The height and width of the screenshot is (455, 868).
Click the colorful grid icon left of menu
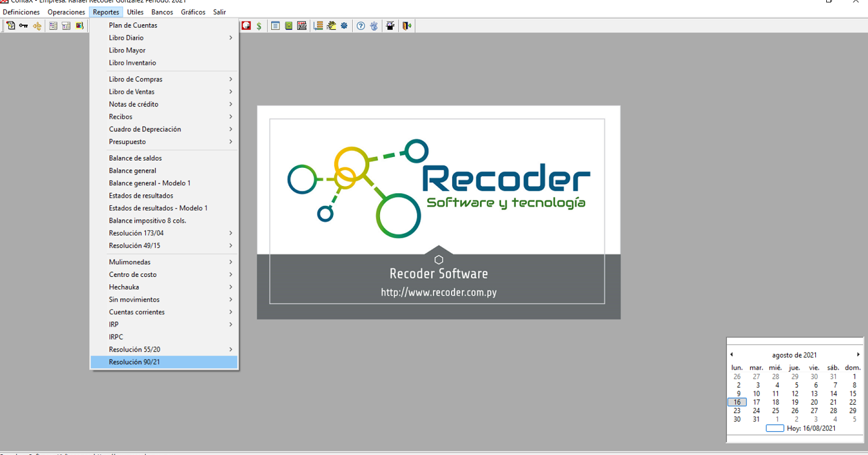click(80, 25)
